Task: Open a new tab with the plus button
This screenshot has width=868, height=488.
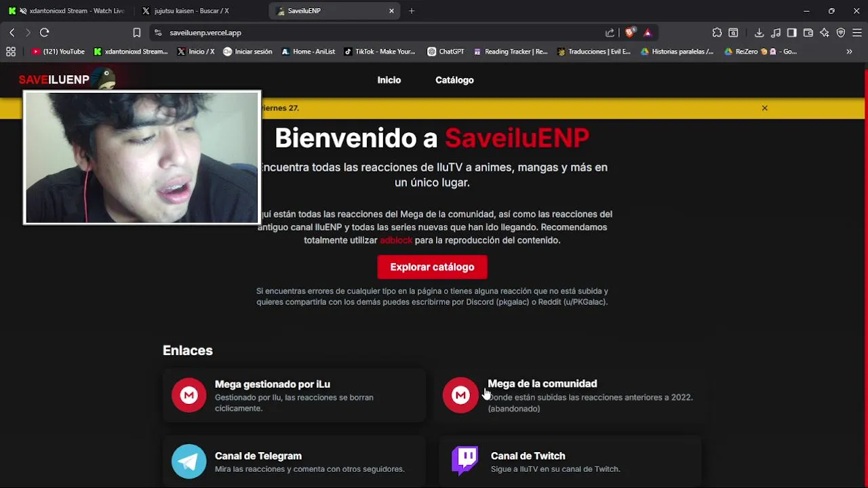Action: click(412, 11)
